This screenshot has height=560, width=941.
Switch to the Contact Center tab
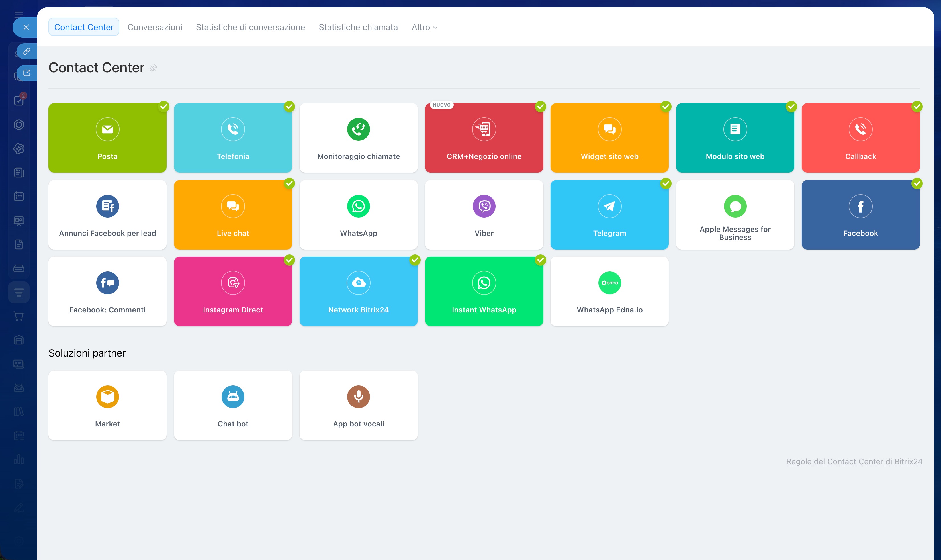click(84, 27)
